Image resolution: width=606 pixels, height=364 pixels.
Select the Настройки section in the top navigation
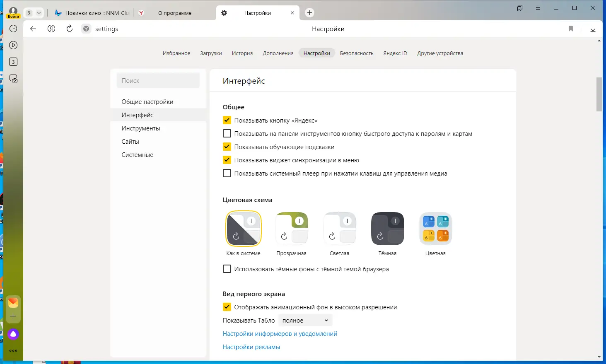coord(317,53)
